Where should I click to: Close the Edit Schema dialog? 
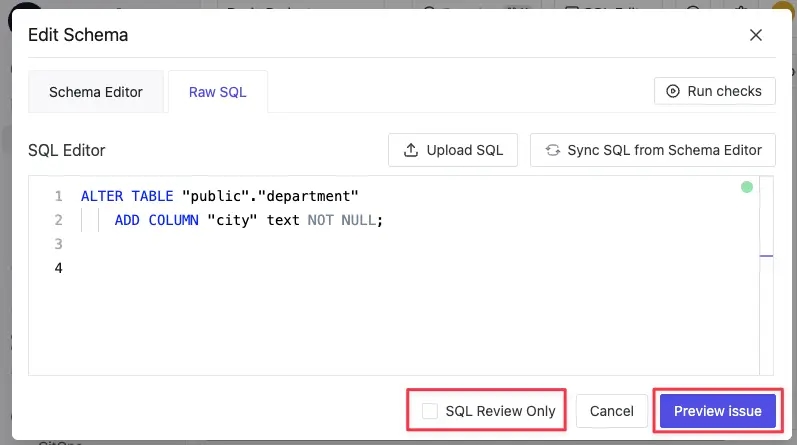756,35
